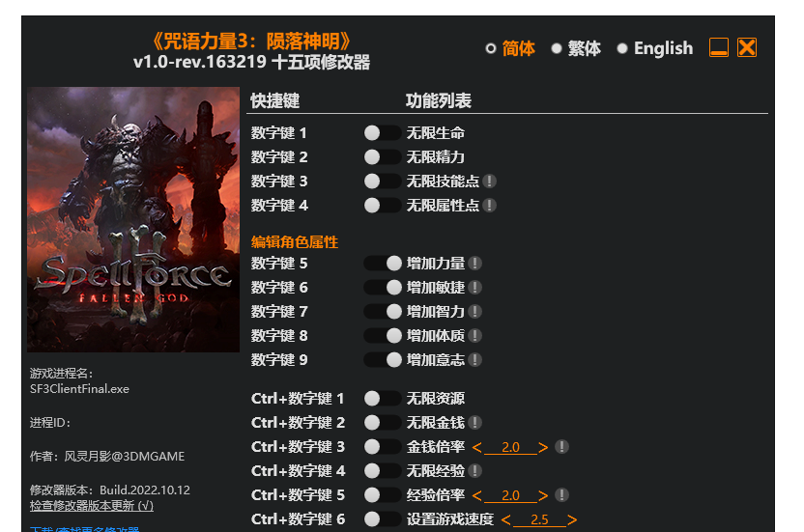Enable 无限金钱 switch
Viewport: 804px width, 532px height.
(x=383, y=422)
